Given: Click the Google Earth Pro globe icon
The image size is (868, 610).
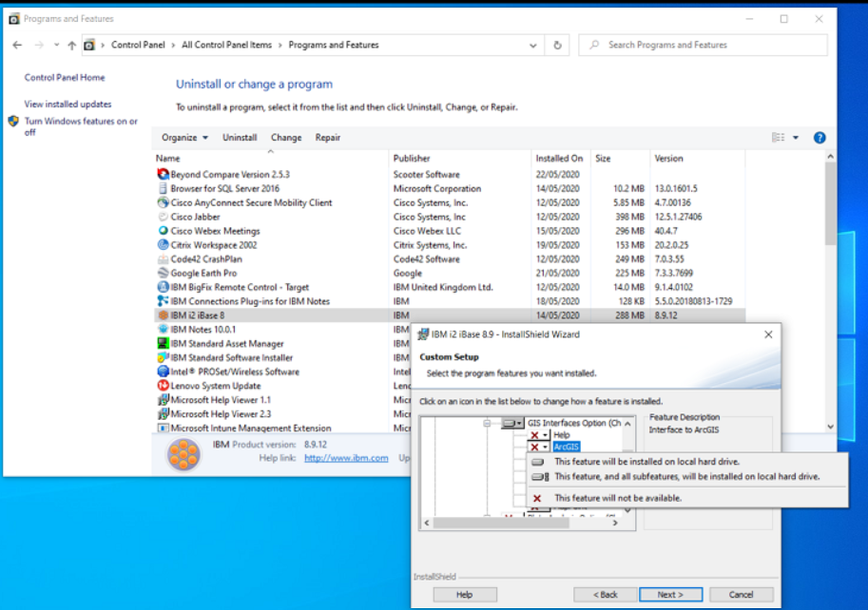Looking at the screenshot, I should click(x=162, y=273).
